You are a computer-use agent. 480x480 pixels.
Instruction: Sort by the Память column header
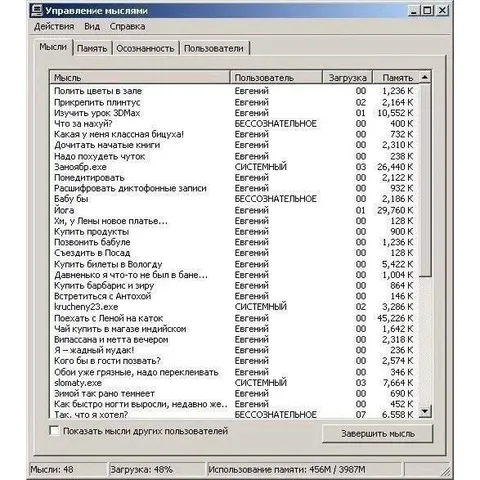pos(395,78)
